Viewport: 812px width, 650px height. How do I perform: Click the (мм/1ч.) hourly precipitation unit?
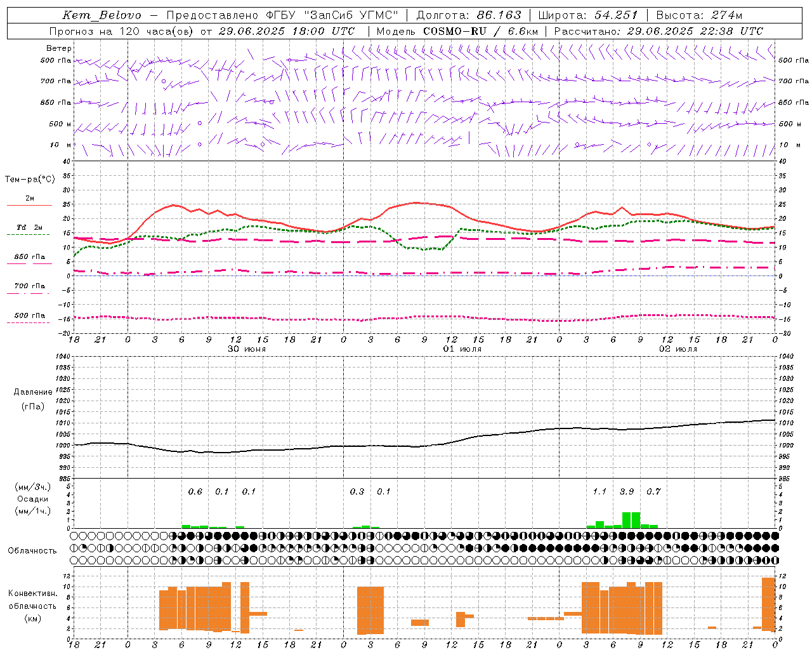(x=33, y=511)
